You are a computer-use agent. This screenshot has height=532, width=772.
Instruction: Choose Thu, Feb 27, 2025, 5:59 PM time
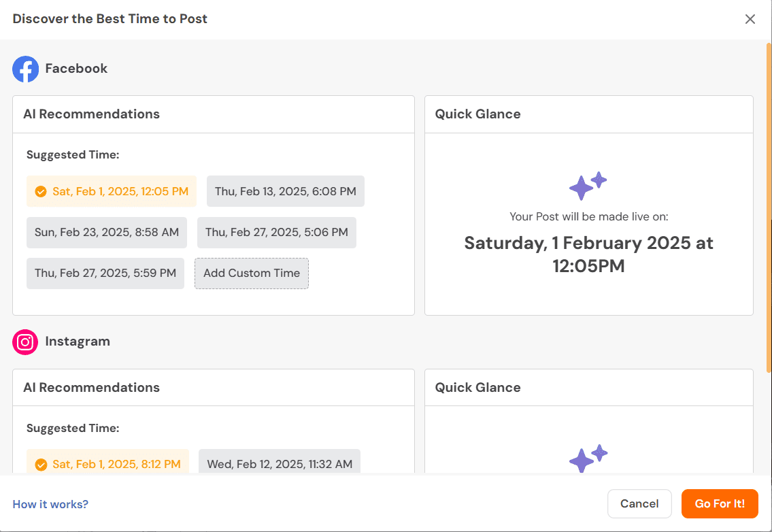pyautogui.click(x=105, y=273)
